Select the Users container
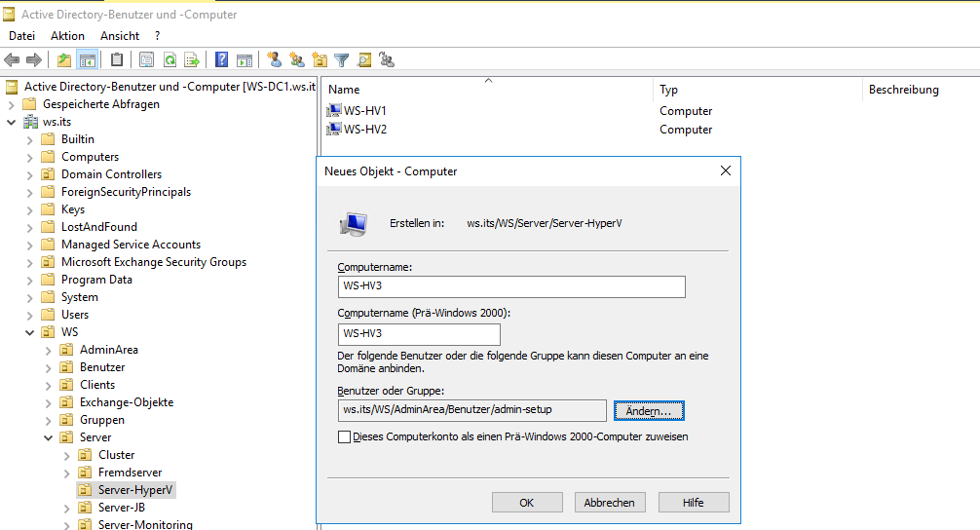Viewport: 980px width, 530px height. [x=75, y=315]
